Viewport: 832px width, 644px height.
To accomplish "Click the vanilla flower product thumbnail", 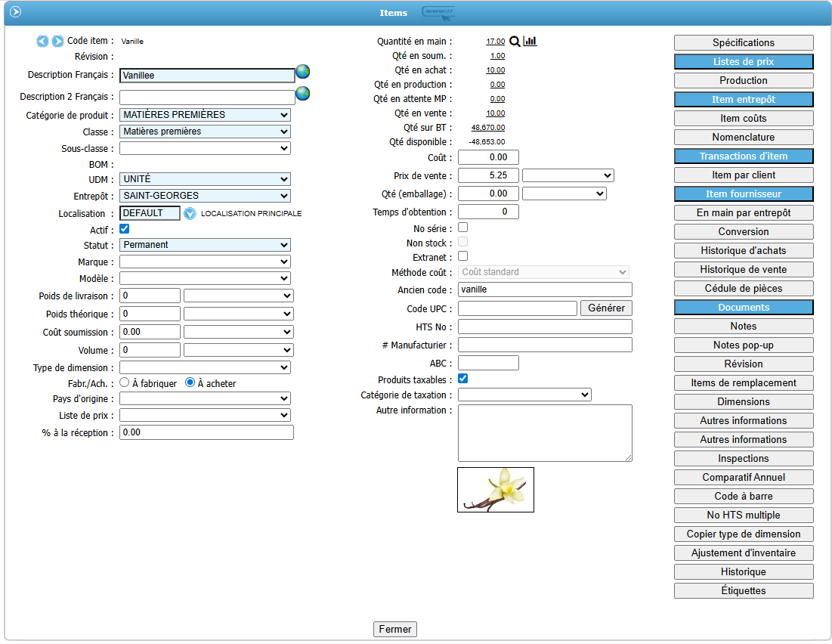I will click(496, 490).
